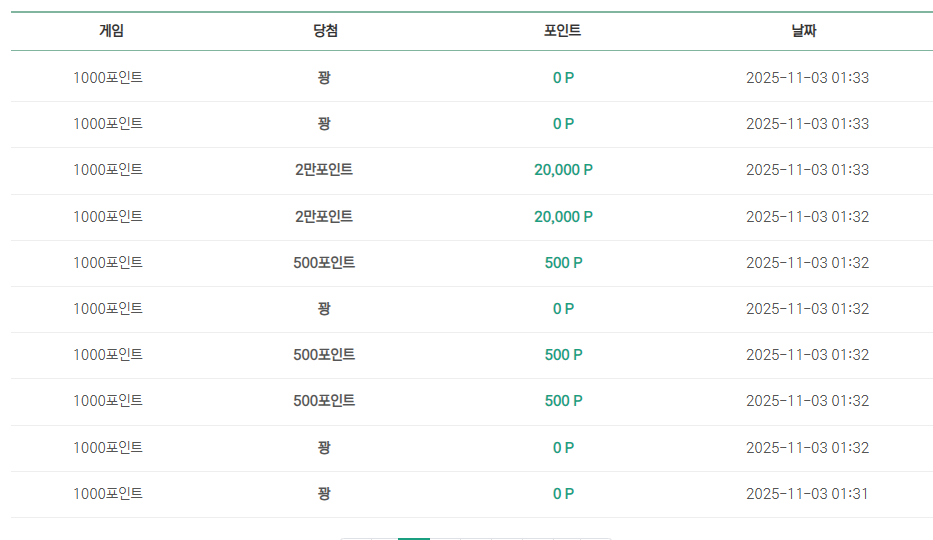The height and width of the screenshot is (540, 933).
Task: Select the topmost 꽝 result in the list
Action: point(324,78)
